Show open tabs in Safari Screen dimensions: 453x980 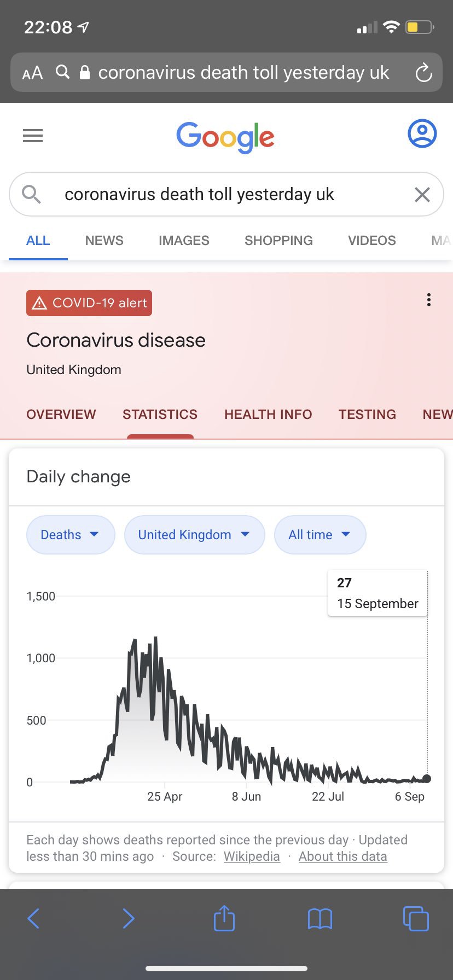tap(416, 918)
